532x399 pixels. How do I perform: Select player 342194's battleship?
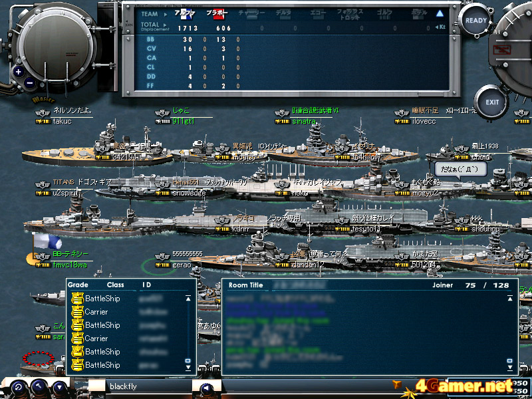click(96, 149)
